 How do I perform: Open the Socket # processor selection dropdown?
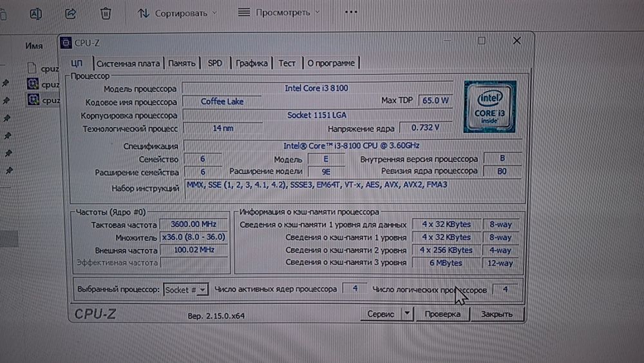[x=185, y=290]
